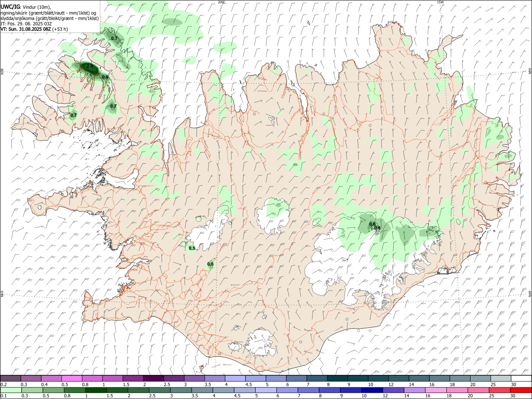
Task: Pick the rain legend swatch for 6–7
Action: point(287,390)
